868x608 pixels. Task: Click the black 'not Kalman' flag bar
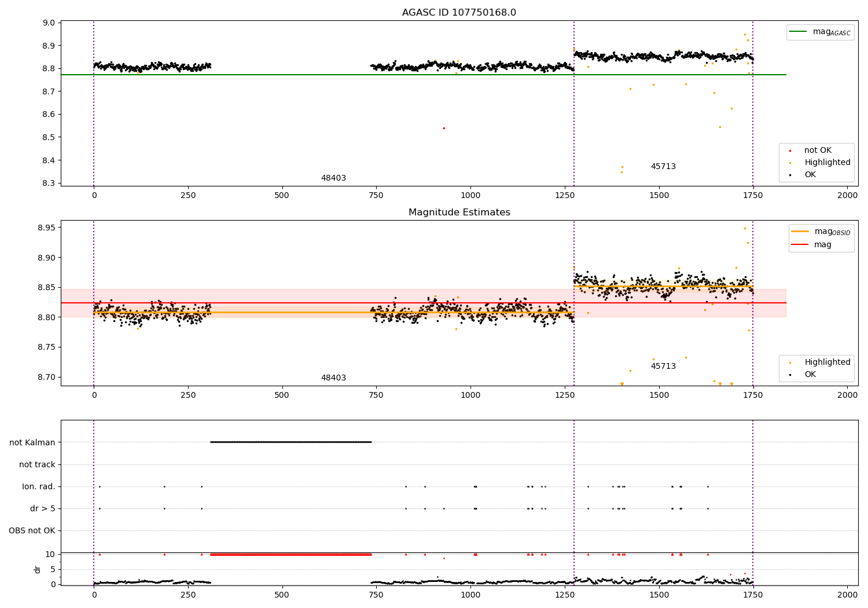point(290,442)
